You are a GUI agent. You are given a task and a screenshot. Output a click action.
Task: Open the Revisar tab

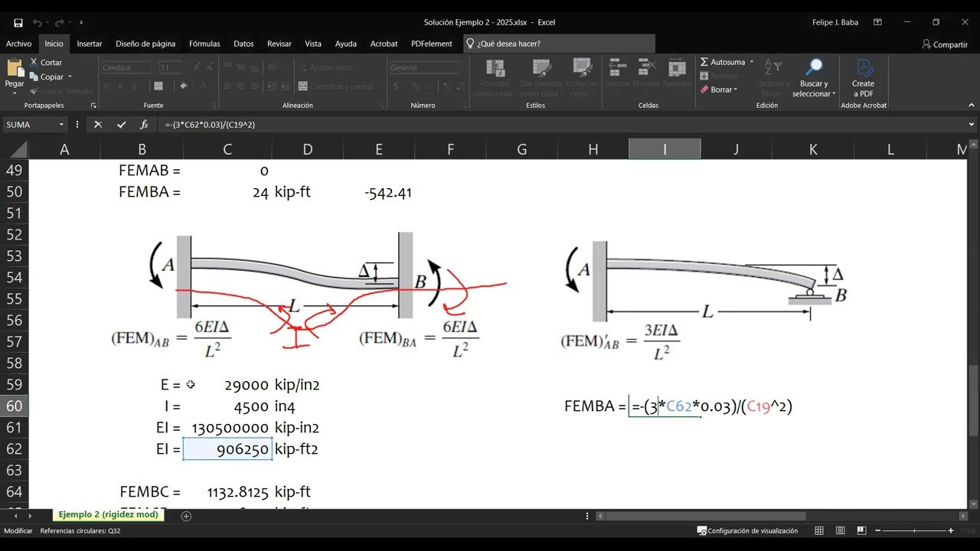(x=279, y=44)
